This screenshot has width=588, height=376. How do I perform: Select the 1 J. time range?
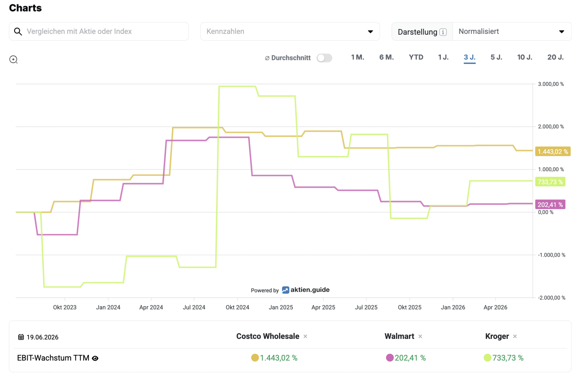(443, 57)
